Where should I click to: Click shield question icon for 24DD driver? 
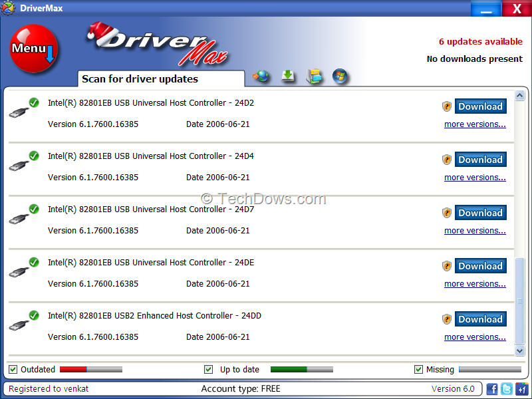pyautogui.click(x=447, y=319)
